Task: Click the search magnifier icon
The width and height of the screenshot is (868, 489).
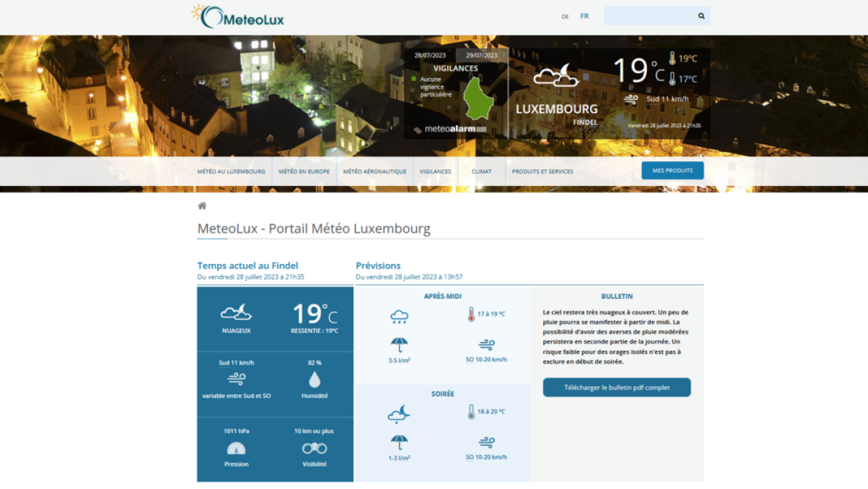Action: pyautogui.click(x=701, y=16)
